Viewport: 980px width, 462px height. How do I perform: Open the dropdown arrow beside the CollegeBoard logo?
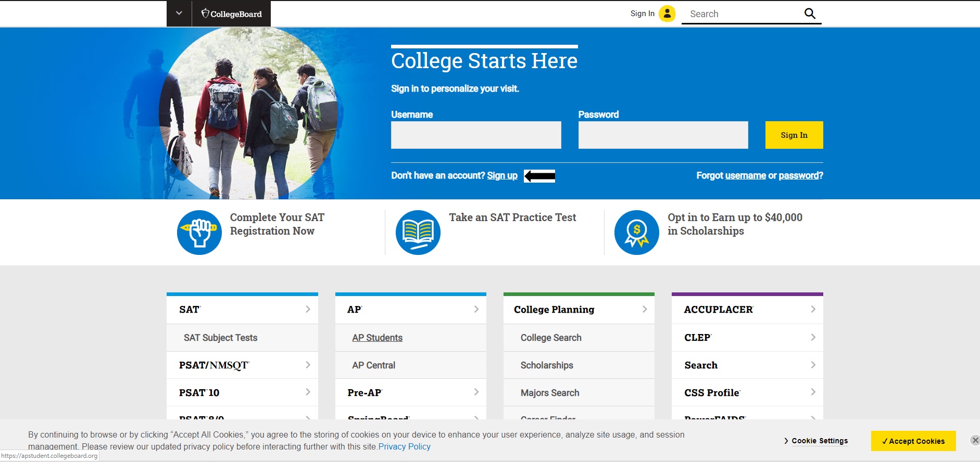click(x=179, y=14)
